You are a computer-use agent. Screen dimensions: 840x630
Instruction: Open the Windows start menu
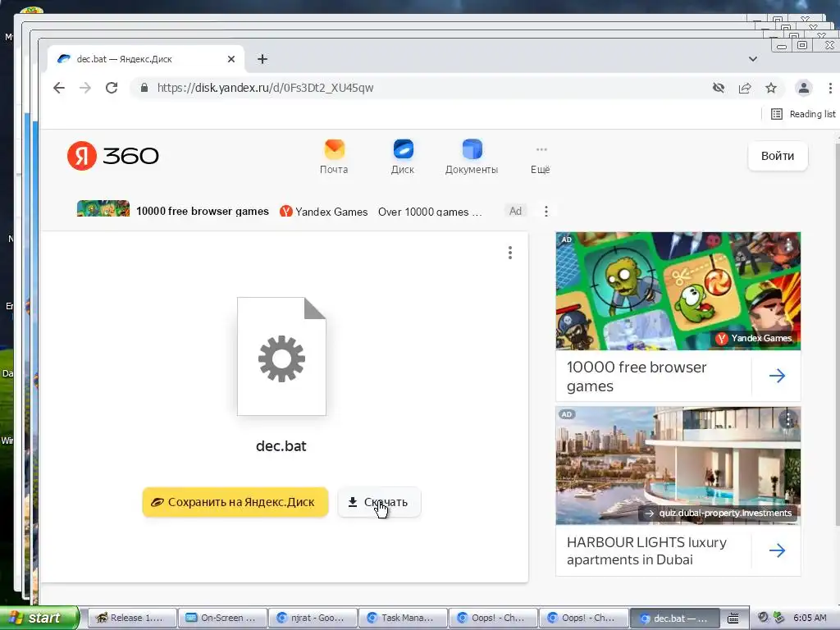pos(39,619)
